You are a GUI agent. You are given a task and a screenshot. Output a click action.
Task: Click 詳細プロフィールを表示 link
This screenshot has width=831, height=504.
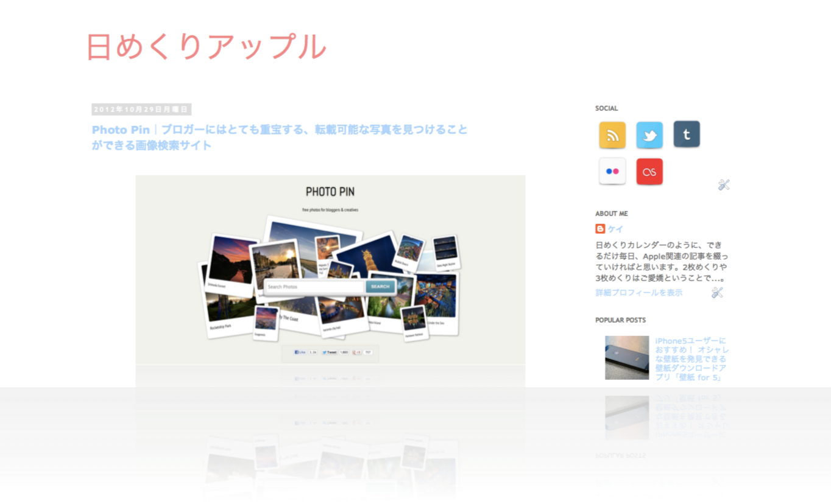[639, 293]
